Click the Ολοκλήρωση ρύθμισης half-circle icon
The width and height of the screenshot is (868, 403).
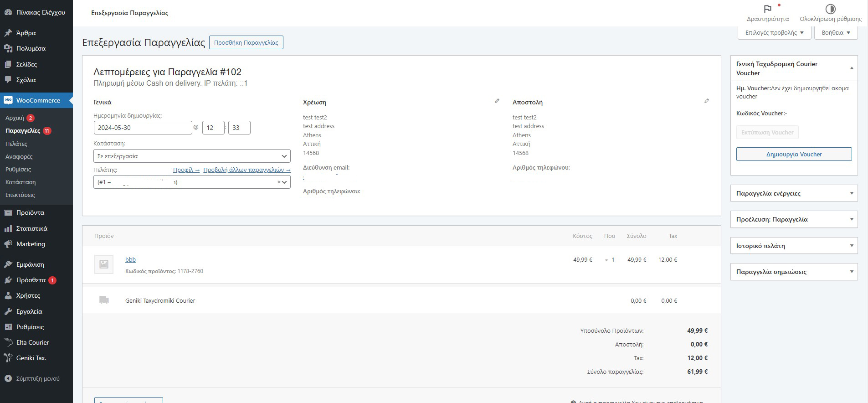(x=830, y=9)
